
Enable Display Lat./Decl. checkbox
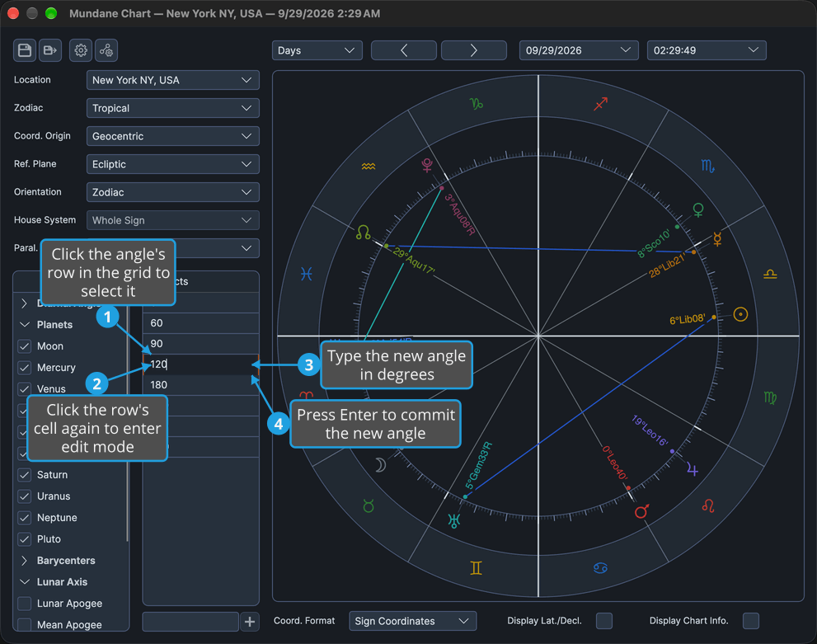coord(604,621)
